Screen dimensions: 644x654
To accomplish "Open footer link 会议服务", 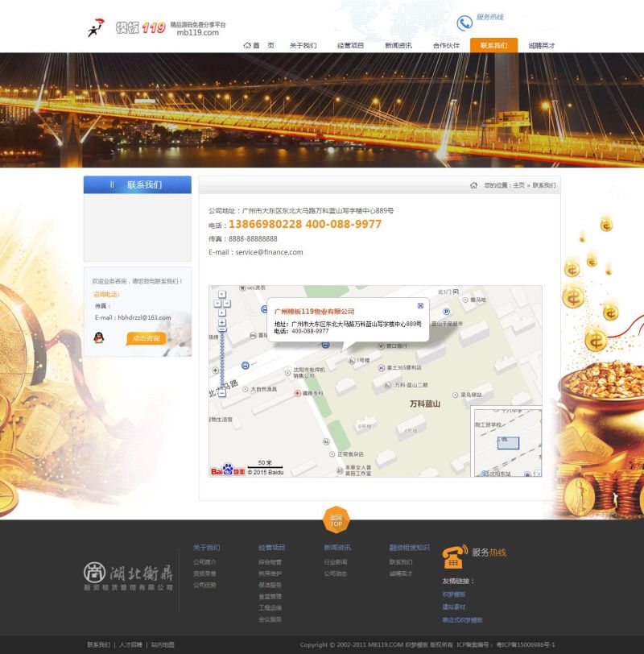I will (270, 620).
